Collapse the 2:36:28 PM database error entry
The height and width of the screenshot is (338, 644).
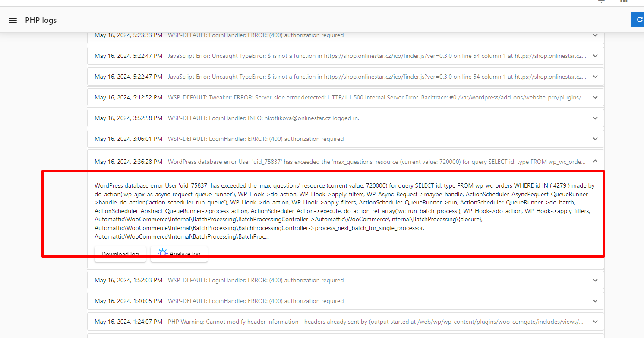[x=595, y=161]
